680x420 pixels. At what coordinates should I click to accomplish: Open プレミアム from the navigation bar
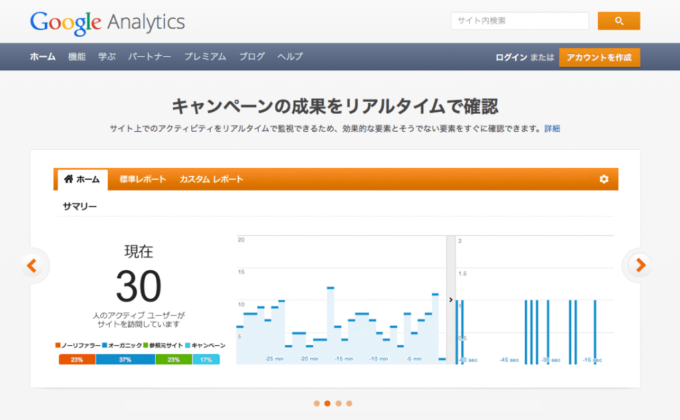tap(205, 57)
